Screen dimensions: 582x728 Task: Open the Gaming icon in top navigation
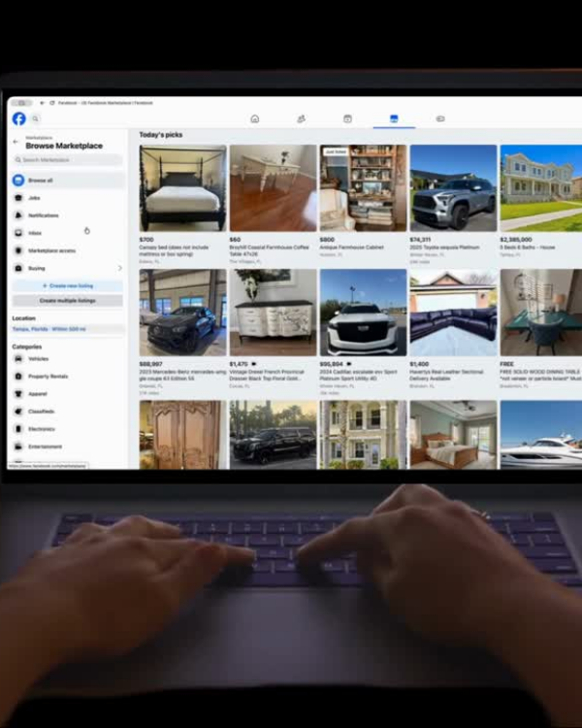tap(440, 118)
